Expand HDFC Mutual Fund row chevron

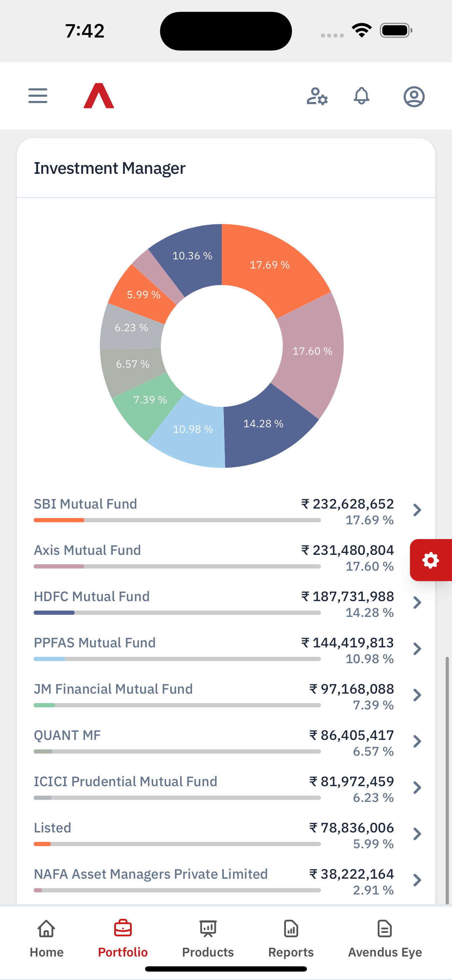pyautogui.click(x=417, y=602)
